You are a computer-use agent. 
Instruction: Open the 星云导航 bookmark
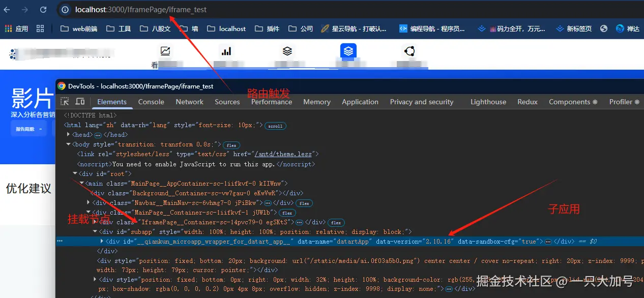[x=354, y=28]
